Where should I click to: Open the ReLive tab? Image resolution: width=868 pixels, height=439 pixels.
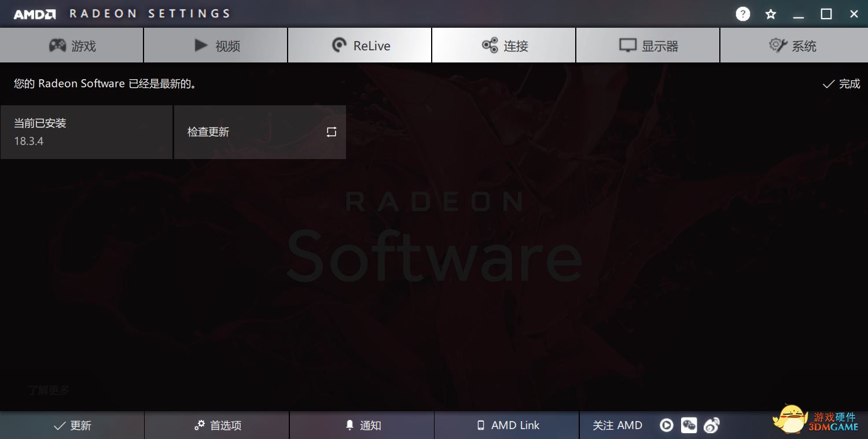coord(360,46)
